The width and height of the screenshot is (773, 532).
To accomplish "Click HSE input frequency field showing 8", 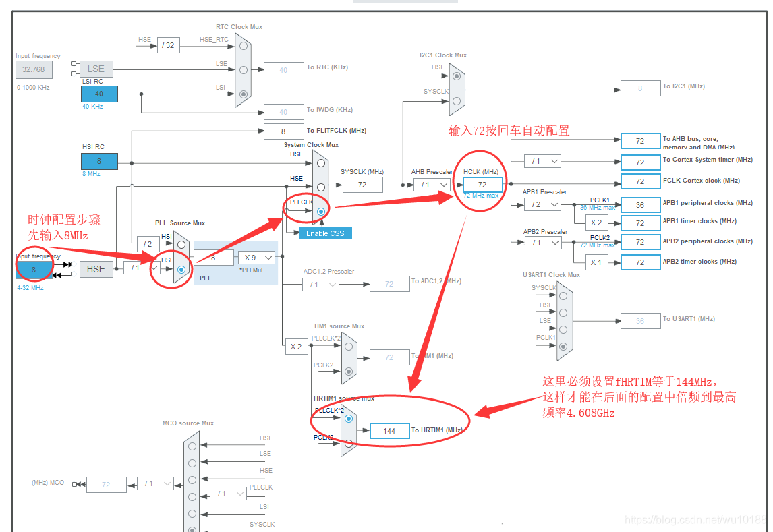I will (x=34, y=270).
